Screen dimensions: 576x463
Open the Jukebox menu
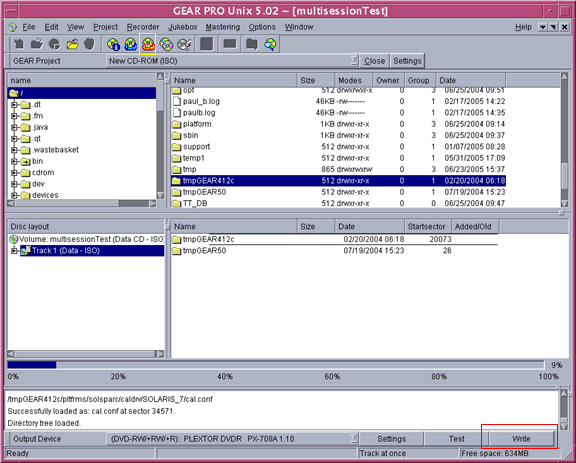pyautogui.click(x=183, y=27)
